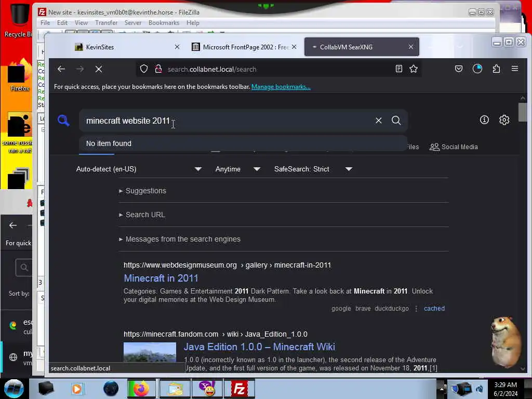Viewport: 532px width, 399px height.
Task: Open FileZilla taskbar button
Action: pyautogui.click(x=239, y=389)
